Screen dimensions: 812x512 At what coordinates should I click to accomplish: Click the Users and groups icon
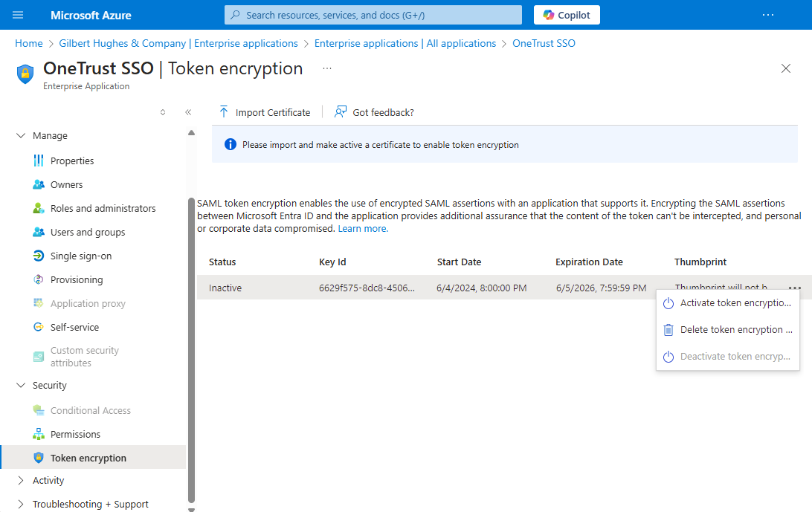tap(39, 232)
